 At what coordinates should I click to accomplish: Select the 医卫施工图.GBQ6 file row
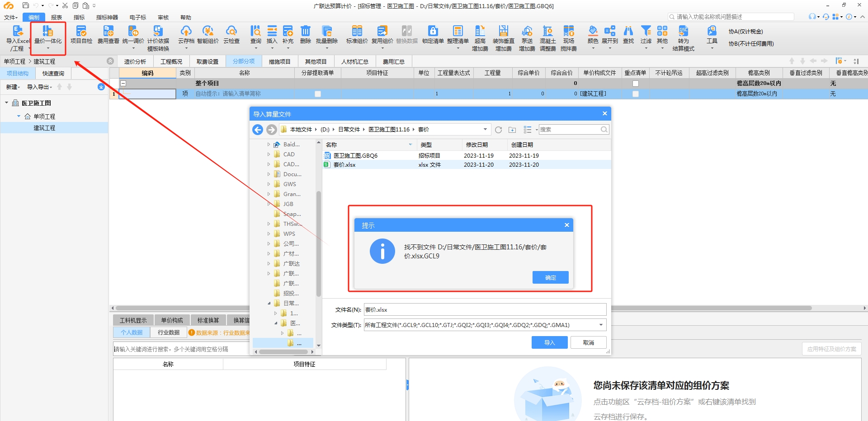pos(467,155)
